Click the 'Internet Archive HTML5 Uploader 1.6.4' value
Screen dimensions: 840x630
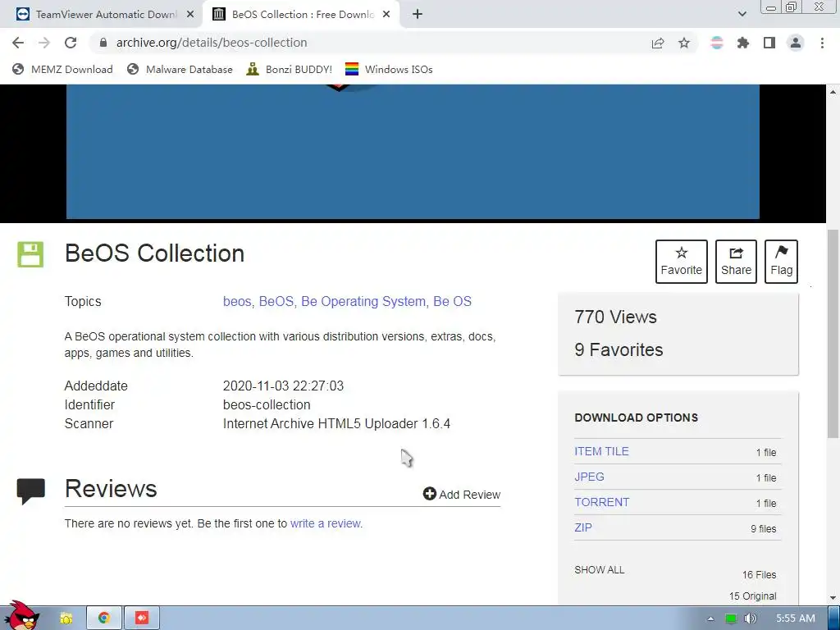(336, 423)
